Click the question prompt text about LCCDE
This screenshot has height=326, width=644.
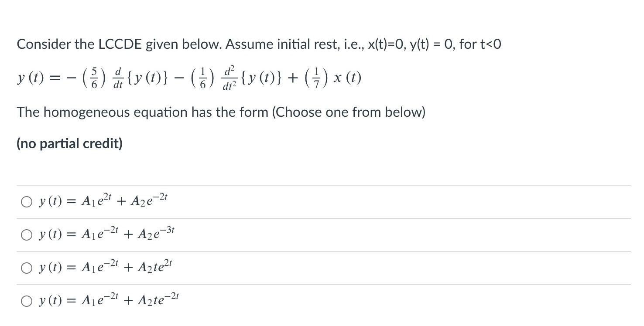click(x=259, y=44)
